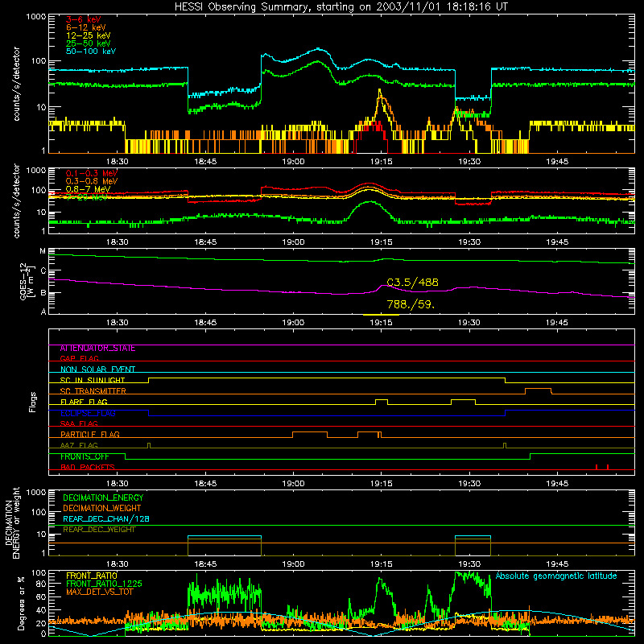Image resolution: width=644 pixels, height=644 pixels.
Task: Select the BAD_PACKETS flag label
Action: [x=88, y=467]
